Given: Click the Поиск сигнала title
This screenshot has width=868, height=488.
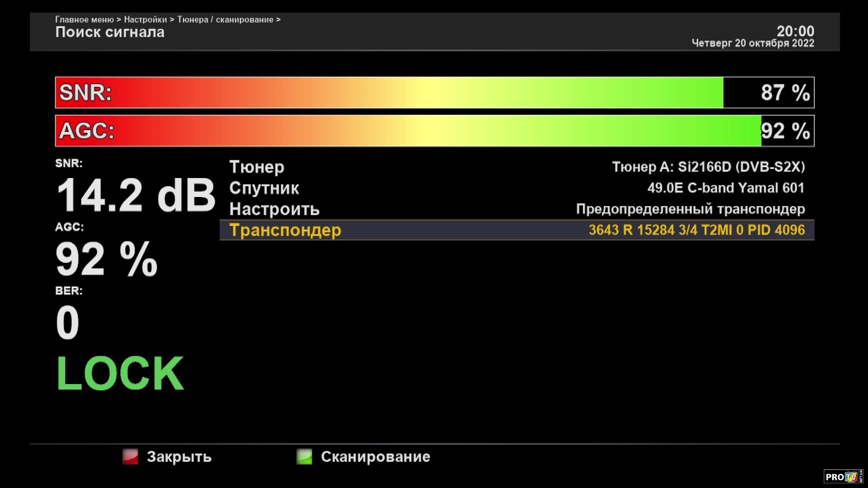Looking at the screenshot, I should pyautogui.click(x=110, y=32).
